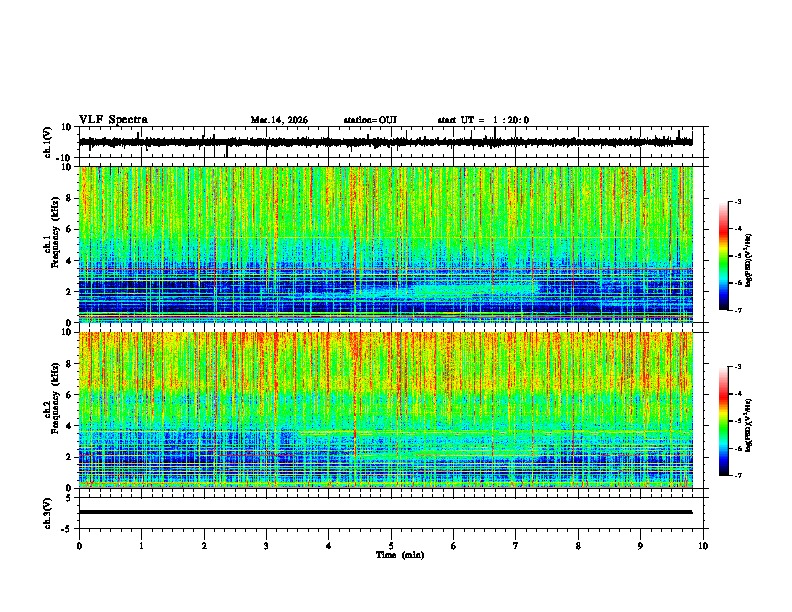
Task: Click time axis tick label "3"
Action: 266,546
